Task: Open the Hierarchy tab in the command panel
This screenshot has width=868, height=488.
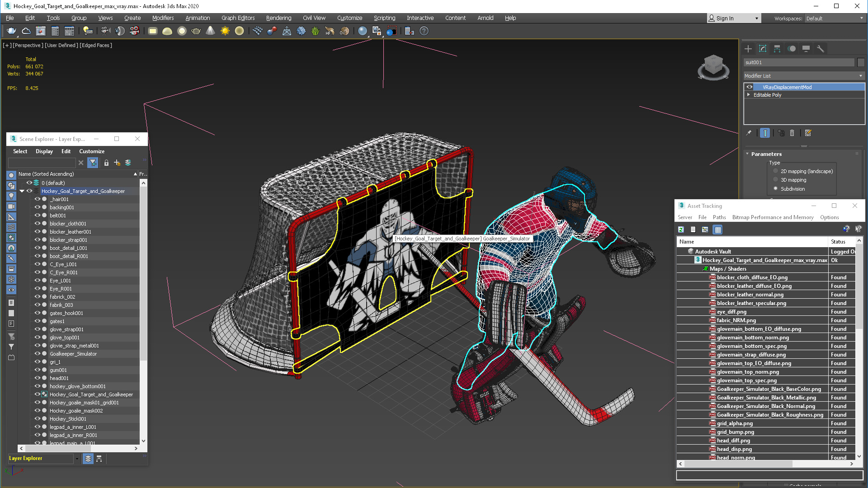Action: click(777, 49)
